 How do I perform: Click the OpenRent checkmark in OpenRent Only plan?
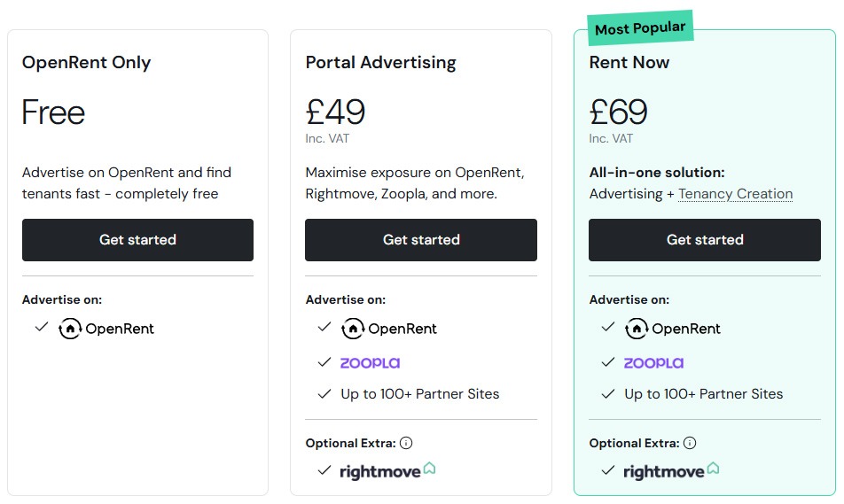tap(41, 328)
